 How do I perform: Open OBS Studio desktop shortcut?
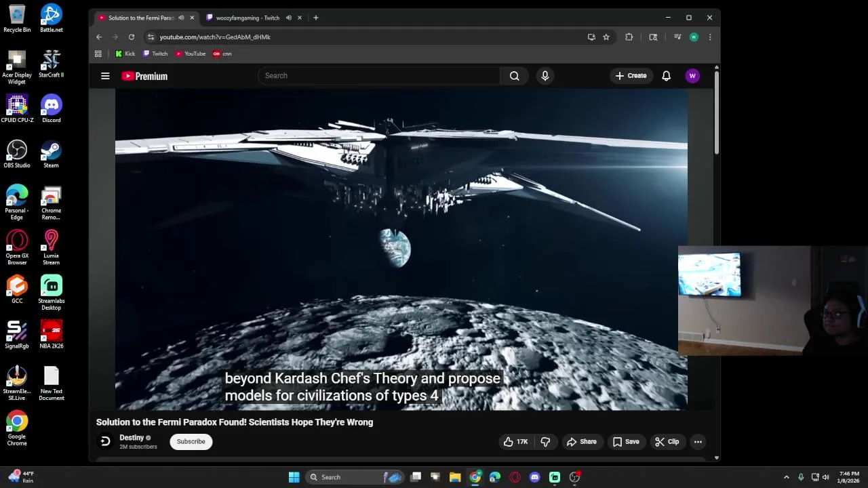click(x=17, y=154)
